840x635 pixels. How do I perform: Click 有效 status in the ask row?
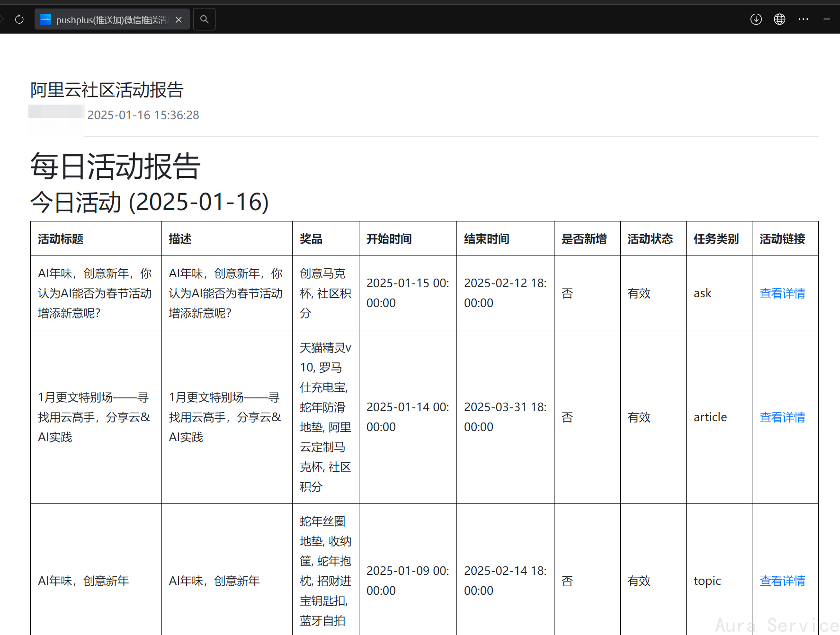[x=639, y=293]
